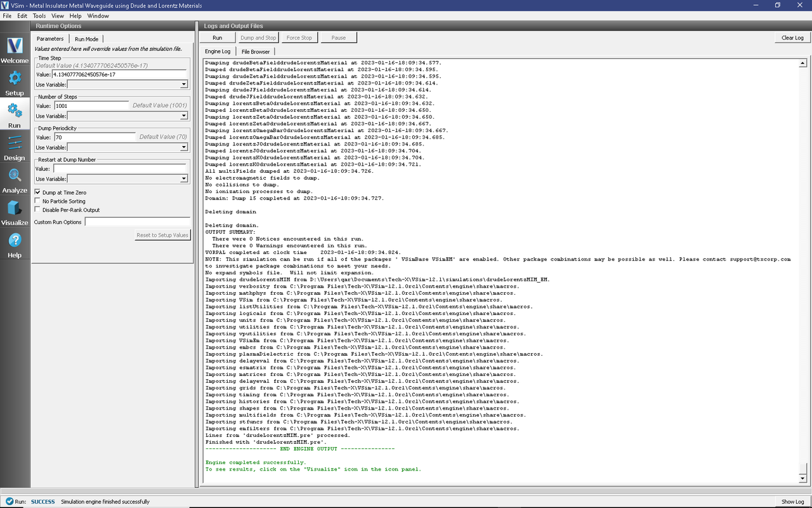Open the Window menu
Viewport: 812px width, 508px height.
[98, 15]
